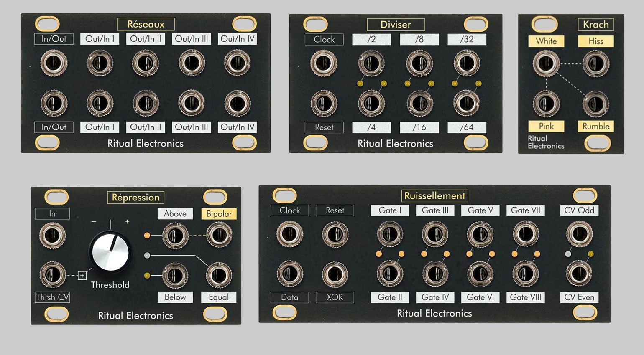This screenshot has height=355, width=644.
Task: Click the Ritual Electronics text on Diviser
Action: pyautogui.click(x=395, y=144)
